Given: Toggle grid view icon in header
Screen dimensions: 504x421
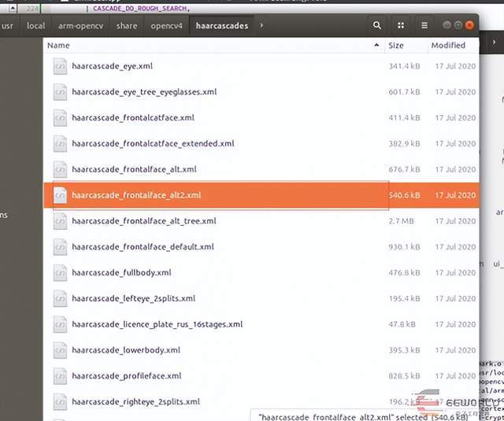Looking at the screenshot, I should tap(402, 25).
